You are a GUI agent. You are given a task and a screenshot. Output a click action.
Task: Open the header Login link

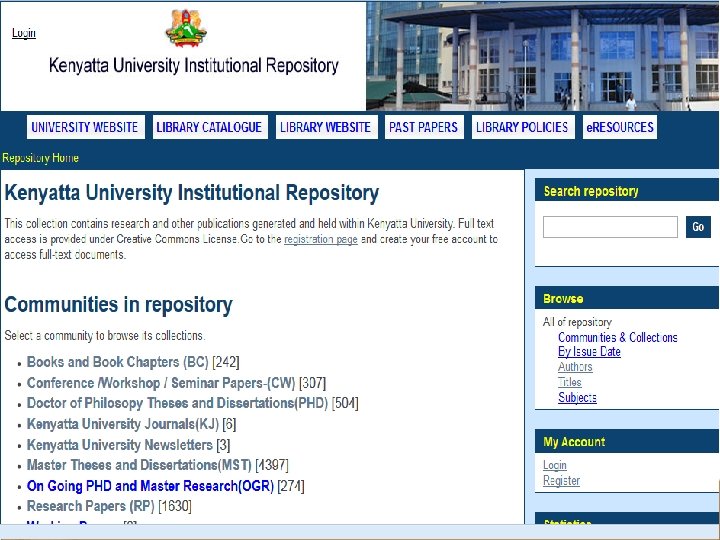point(24,33)
